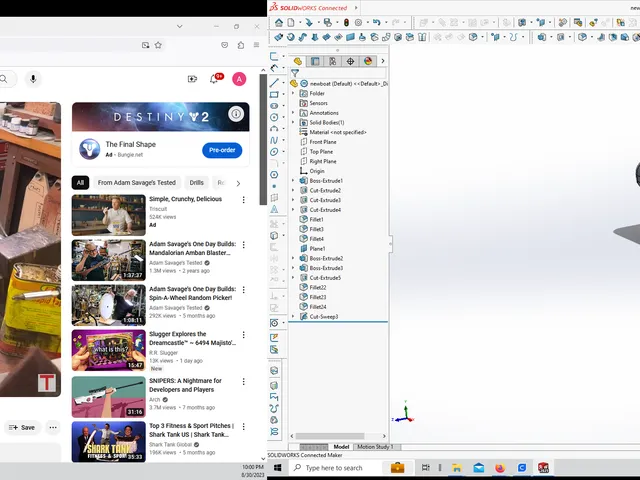Open the SolidWorks Home icon
This screenshot has height=480, width=640.
click(279, 22)
